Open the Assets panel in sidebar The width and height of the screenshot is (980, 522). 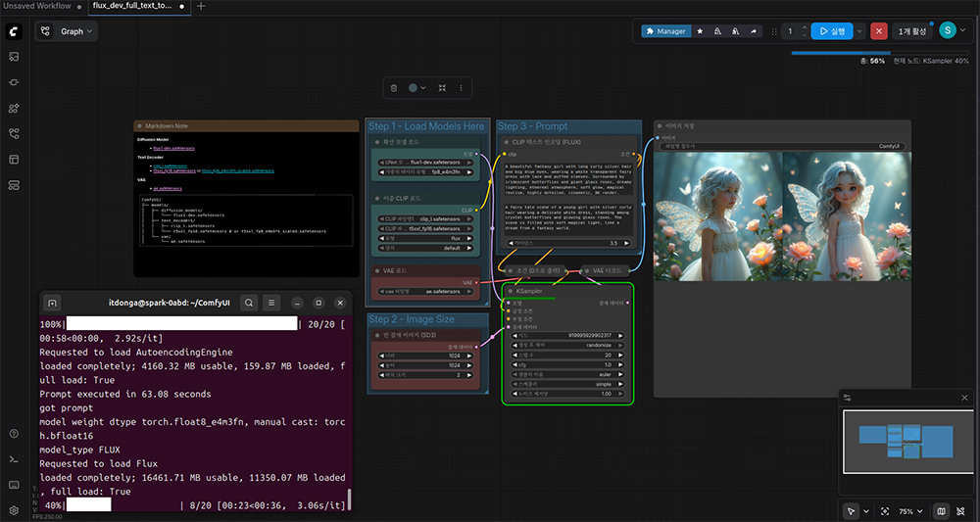(14, 57)
